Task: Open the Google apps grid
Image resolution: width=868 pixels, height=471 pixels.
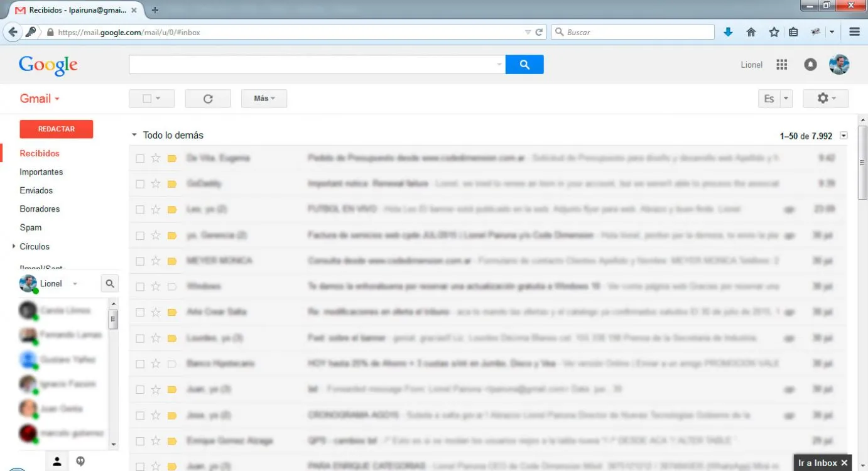Action: pos(782,65)
